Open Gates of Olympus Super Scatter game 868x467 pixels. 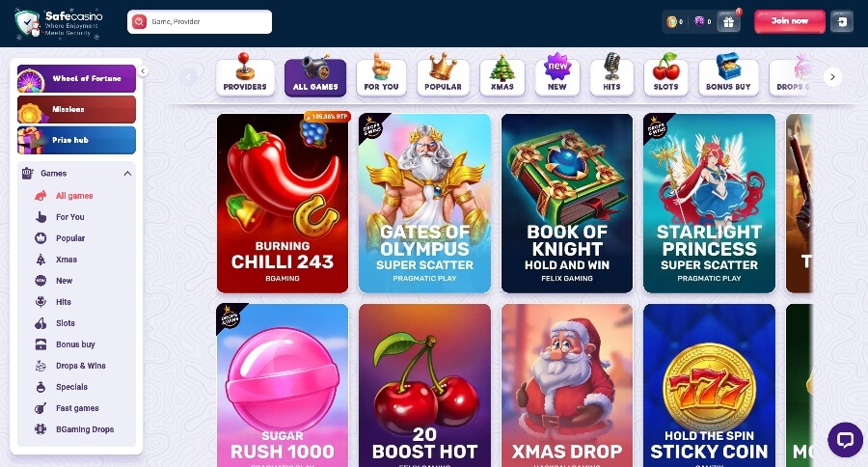[424, 204]
